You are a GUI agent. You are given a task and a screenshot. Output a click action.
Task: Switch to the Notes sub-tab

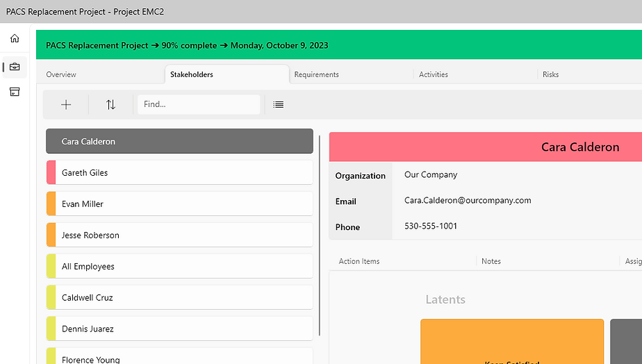[x=491, y=261]
